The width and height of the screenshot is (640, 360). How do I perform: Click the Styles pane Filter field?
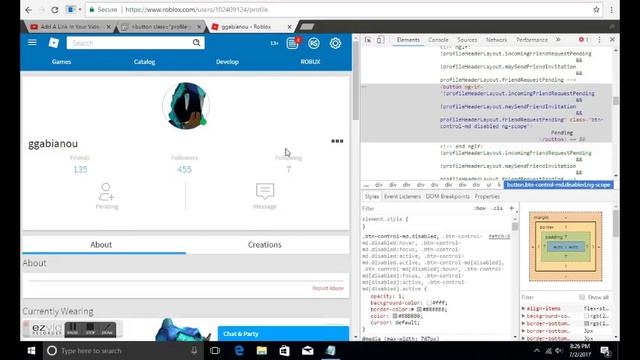point(416,208)
